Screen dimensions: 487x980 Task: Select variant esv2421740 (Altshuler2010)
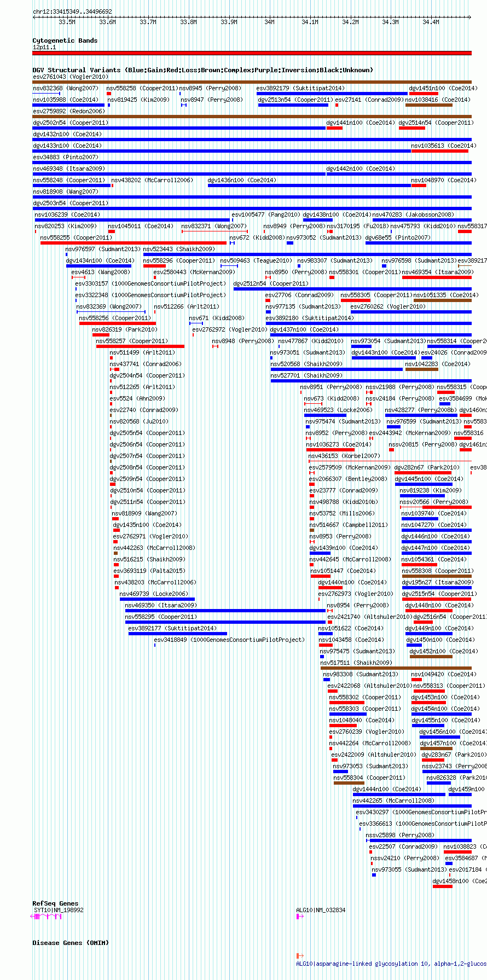tap(369, 617)
